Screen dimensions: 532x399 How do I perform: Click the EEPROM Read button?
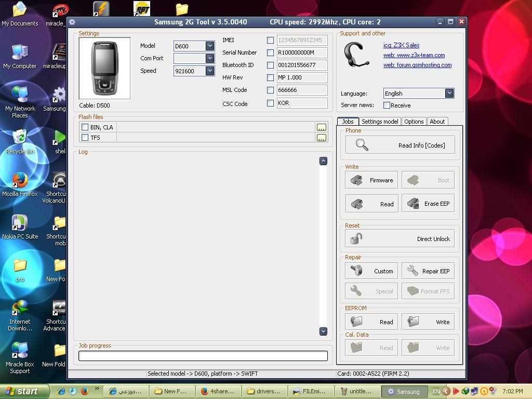[371, 322]
